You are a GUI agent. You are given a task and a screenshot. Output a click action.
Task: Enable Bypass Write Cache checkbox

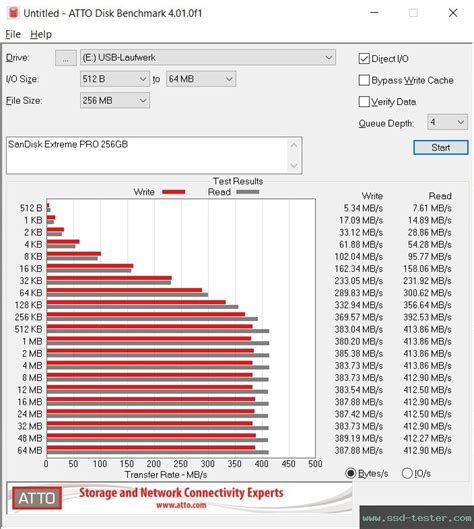coord(364,80)
